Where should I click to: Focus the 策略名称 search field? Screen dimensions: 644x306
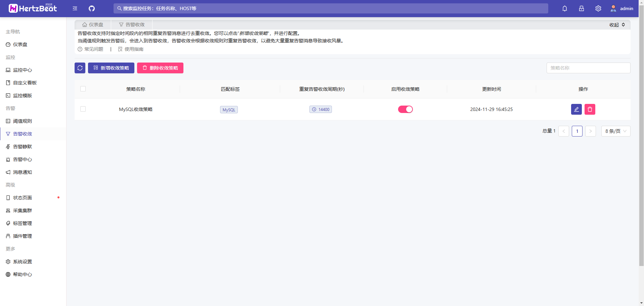tap(588, 68)
